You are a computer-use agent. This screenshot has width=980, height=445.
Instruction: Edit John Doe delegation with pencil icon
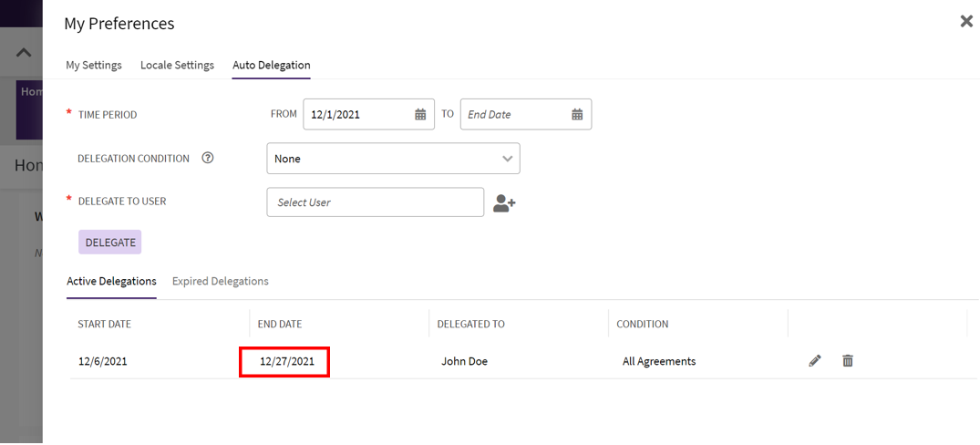(815, 361)
